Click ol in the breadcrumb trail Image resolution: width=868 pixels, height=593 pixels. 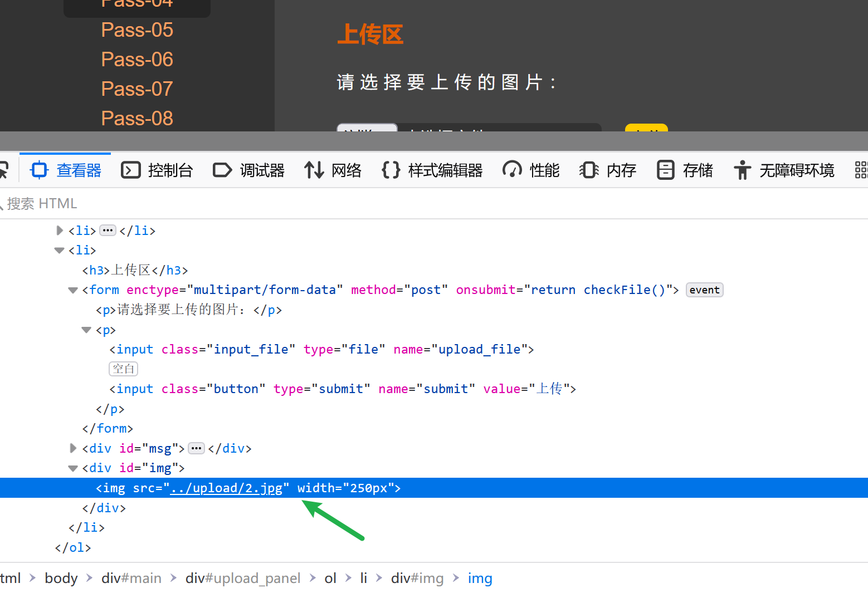click(x=330, y=578)
